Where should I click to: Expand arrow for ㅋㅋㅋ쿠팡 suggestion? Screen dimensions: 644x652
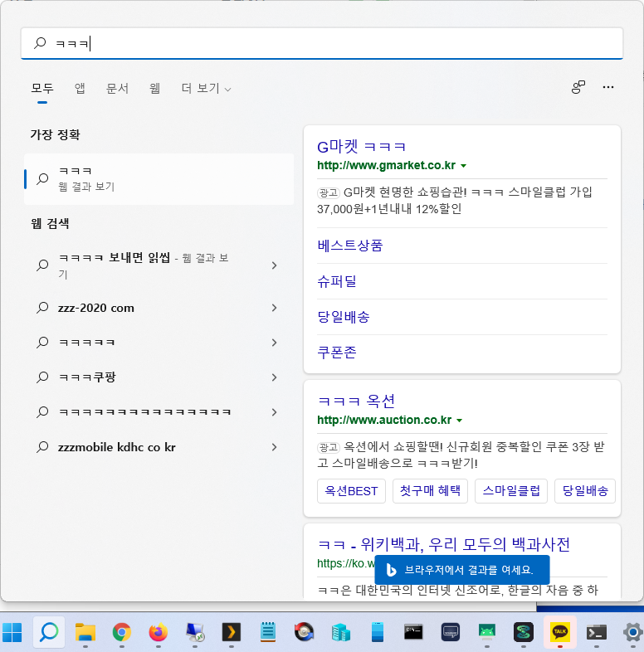[274, 377]
